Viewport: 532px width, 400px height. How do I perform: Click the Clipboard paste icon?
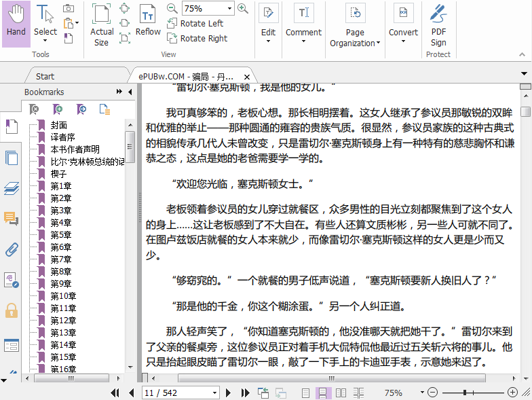pyautogui.click(x=69, y=23)
